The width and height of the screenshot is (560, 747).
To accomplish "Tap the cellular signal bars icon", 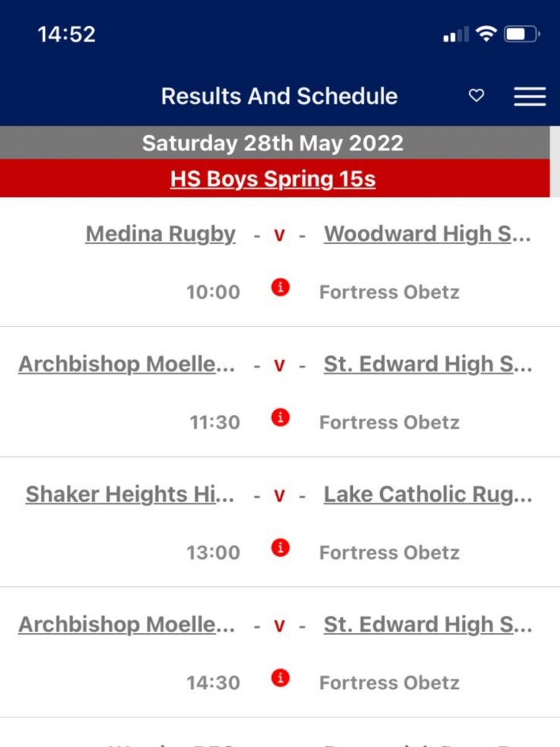I will tap(455, 35).
